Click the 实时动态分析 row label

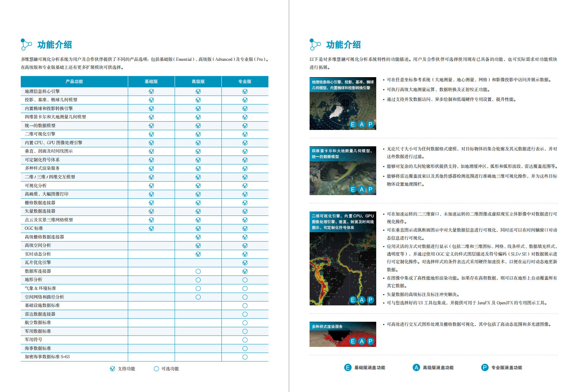pyautogui.click(x=38, y=254)
